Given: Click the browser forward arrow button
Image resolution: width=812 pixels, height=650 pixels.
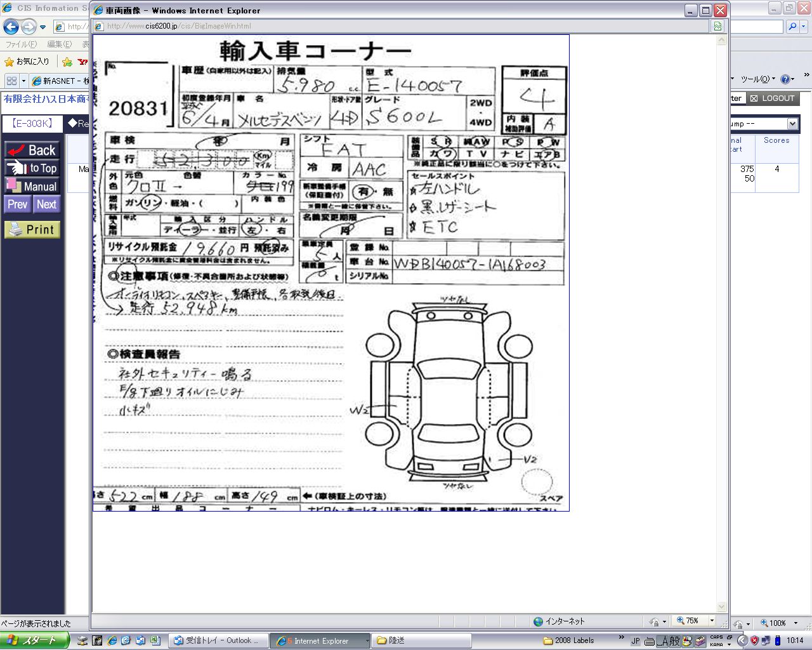Looking at the screenshot, I should click(x=29, y=27).
